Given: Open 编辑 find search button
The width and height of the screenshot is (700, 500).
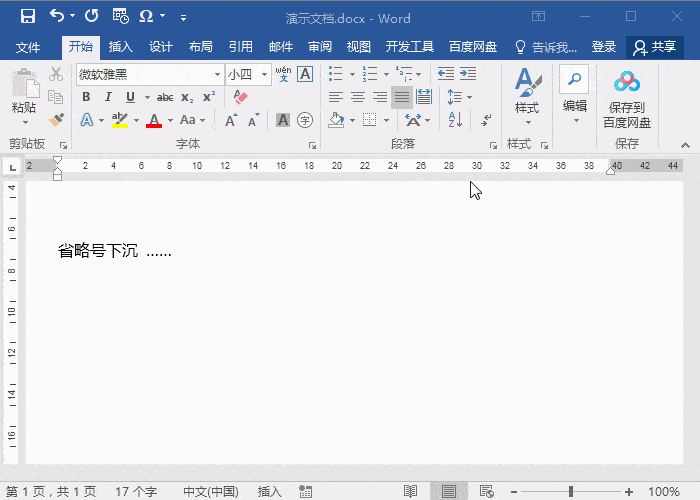Looking at the screenshot, I should [x=574, y=95].
